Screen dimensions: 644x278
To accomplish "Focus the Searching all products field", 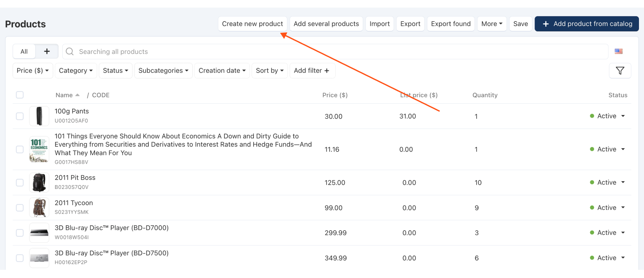I will [x=335, y=51].
